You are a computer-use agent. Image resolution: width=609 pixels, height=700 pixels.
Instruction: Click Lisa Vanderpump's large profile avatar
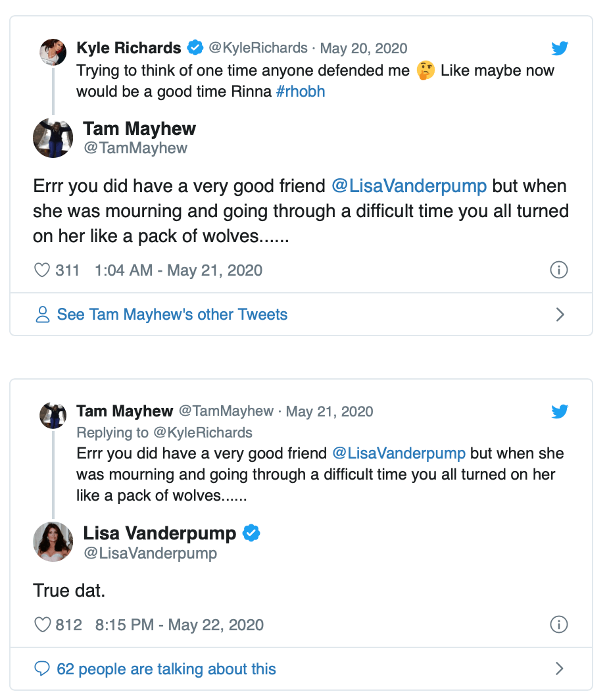(x=53, y=541)
